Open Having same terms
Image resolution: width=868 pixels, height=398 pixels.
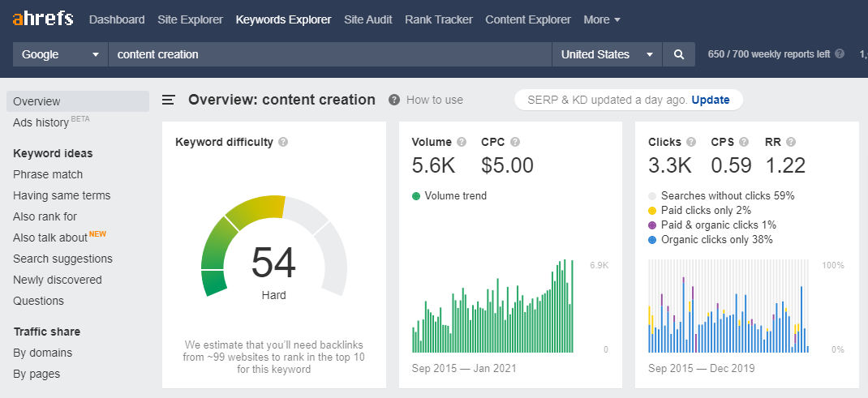[x=62, y=195]
